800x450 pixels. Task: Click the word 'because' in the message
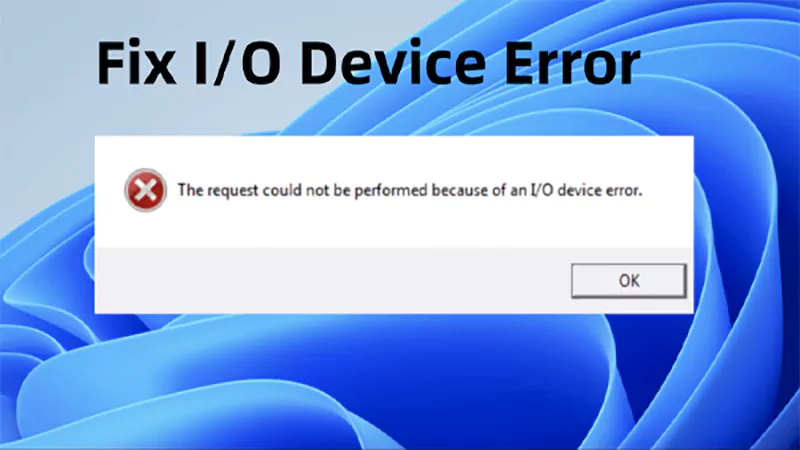[460, 190]
